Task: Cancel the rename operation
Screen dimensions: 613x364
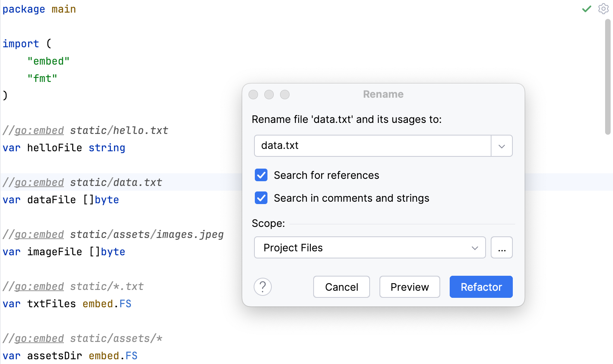Action: pyautogui.click(x=341, y=287)
